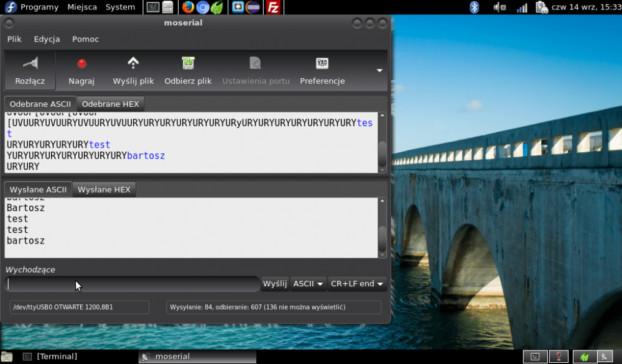
Task: Click the Bluetooth tray icon
Action: (474, 7)
